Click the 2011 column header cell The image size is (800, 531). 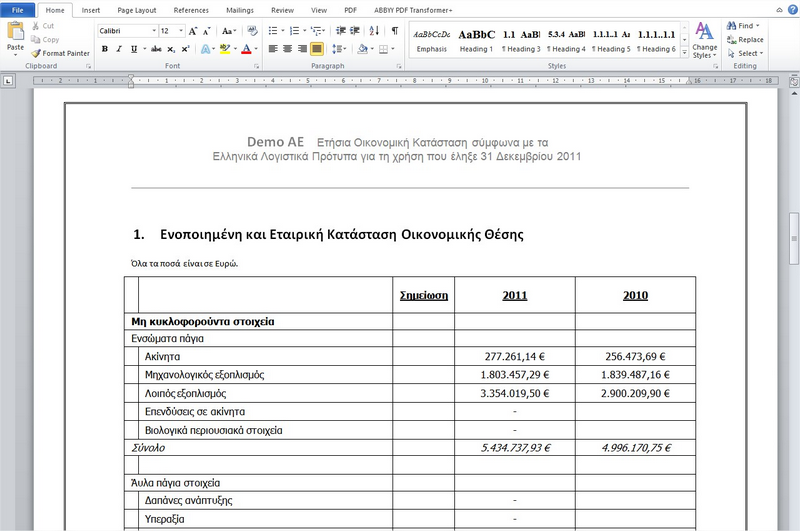pos(515,295)
